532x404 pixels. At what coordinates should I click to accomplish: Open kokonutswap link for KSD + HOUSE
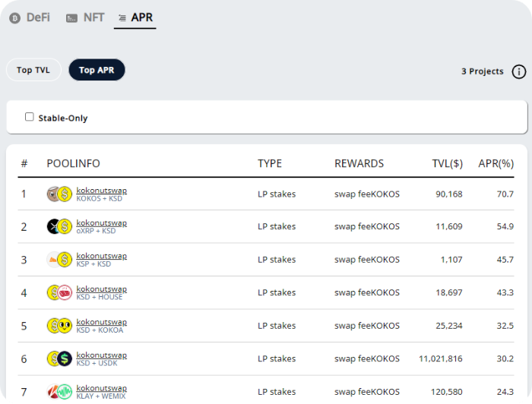[x=101, y=289]
